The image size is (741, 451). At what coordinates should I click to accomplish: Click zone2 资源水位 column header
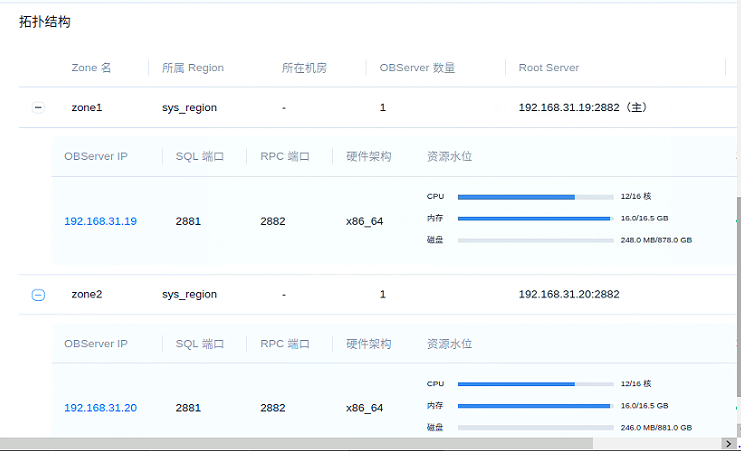[449, 344]
